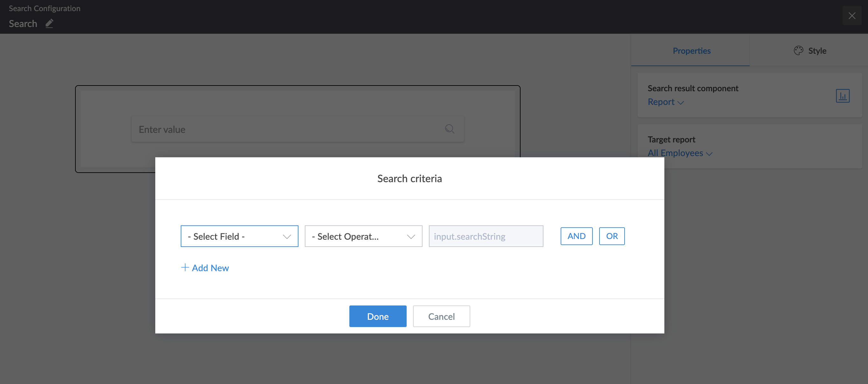Viewport: 868px width, 384px height.
Task: Expand the All Employees target report dropdown
Action: click(680, 153)
